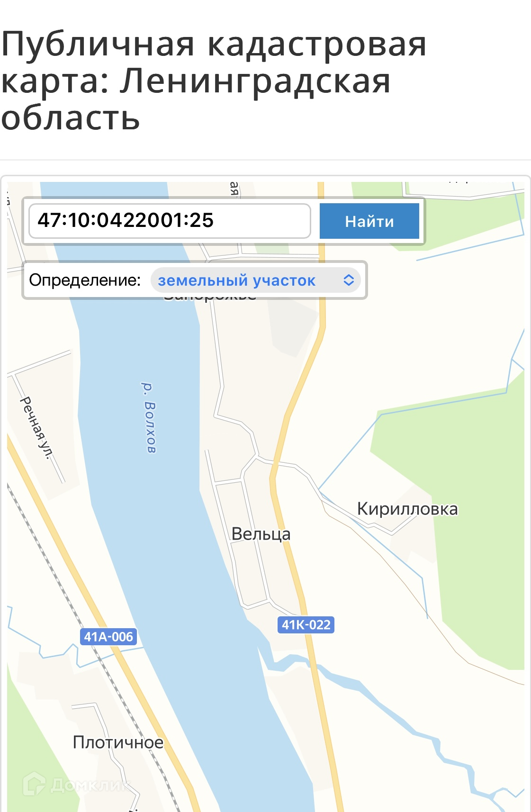Click the Речная ул. street label
531x812 pixels.
36,428
